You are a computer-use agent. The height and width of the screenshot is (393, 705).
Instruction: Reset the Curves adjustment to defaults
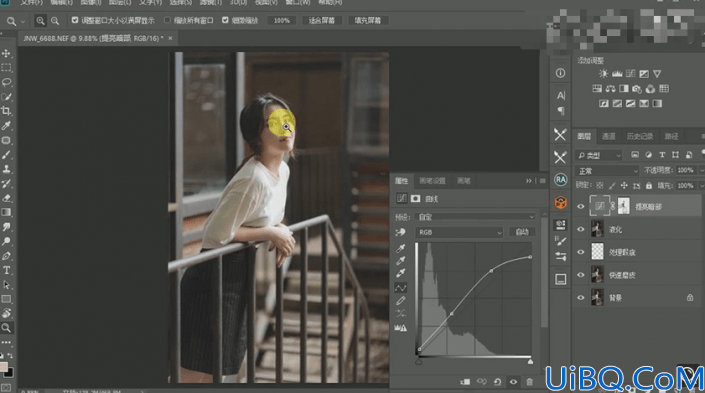point(497,382)
